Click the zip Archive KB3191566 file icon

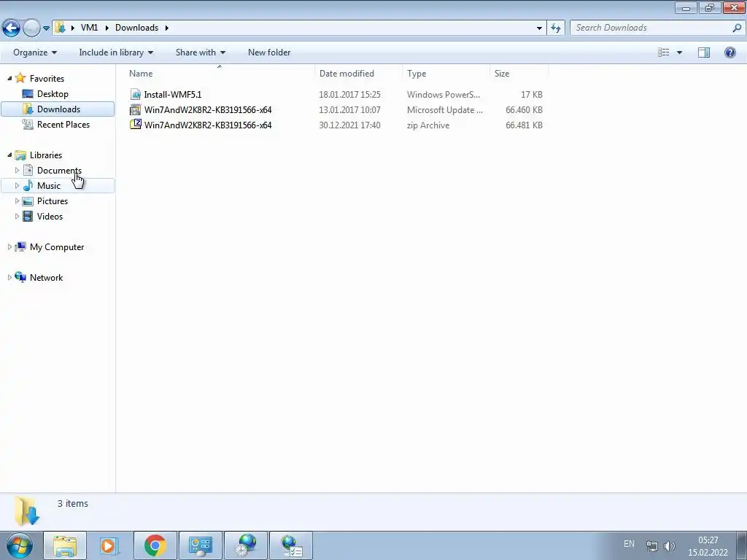pos(135,125)
